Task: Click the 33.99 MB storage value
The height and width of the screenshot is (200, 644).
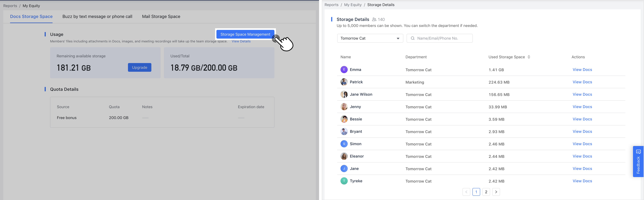Action: tap(498, 107)
